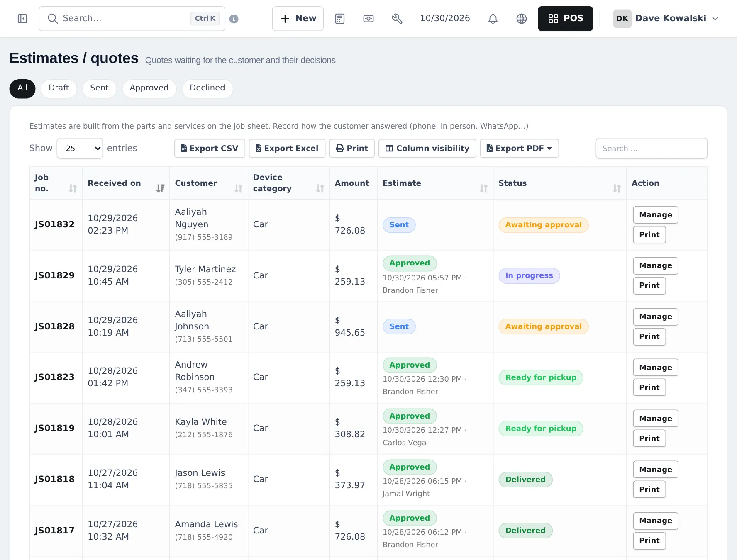Click the search info icon
This screenshot has height=560, width=737.
[x=234, y=19]
